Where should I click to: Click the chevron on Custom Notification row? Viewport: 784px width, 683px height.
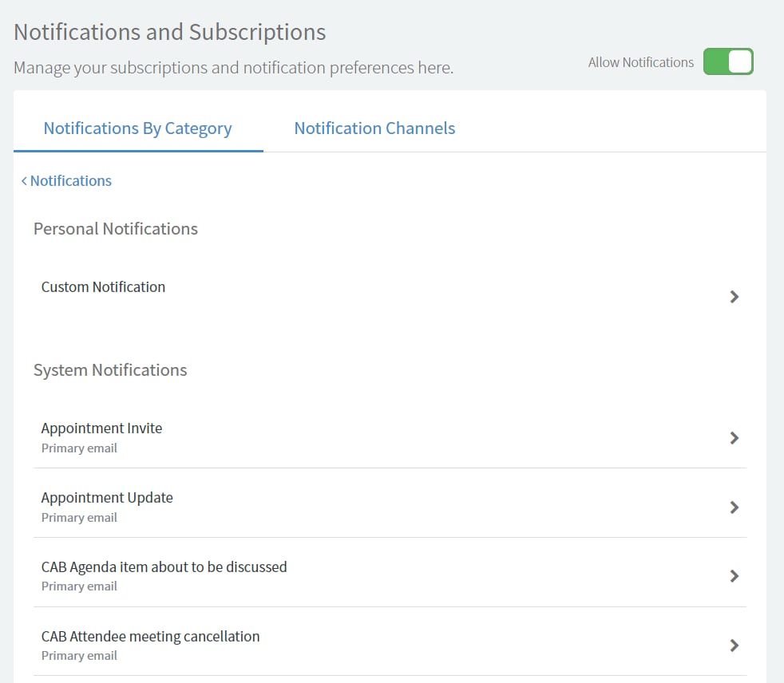(x=734, y=296)
